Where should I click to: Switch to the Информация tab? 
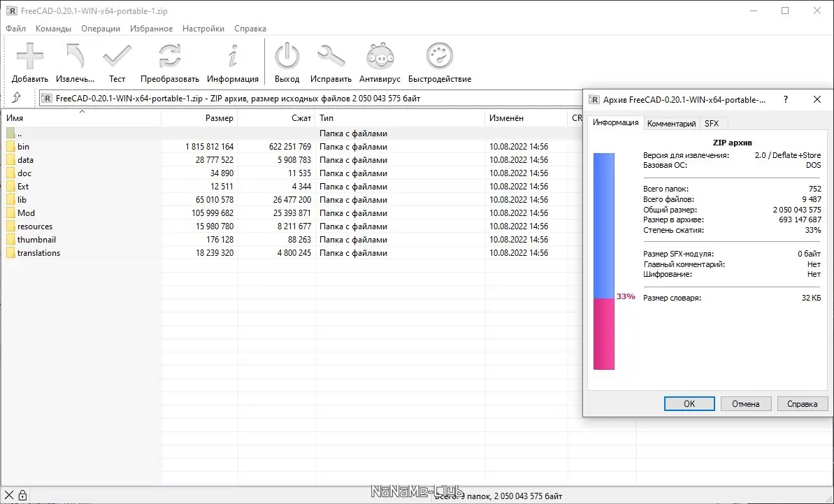pos(615,122)
